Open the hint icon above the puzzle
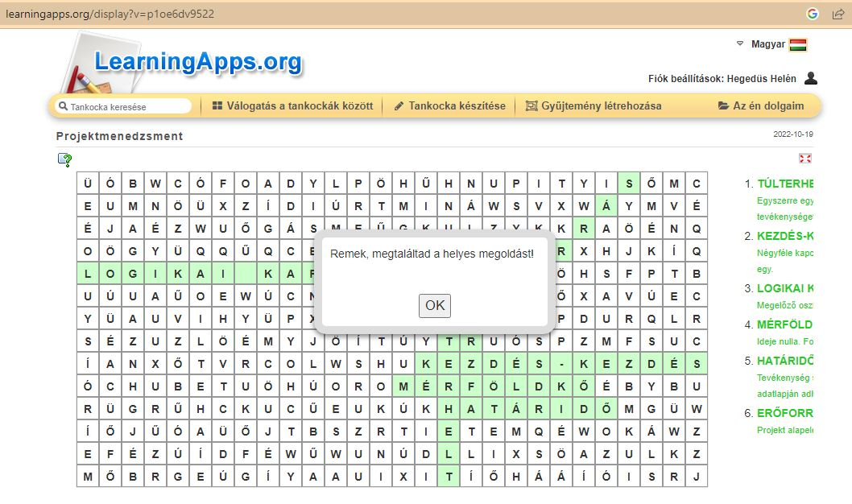Image resolution: width=852 pixels, height=504 pixels. click(65, 159)
